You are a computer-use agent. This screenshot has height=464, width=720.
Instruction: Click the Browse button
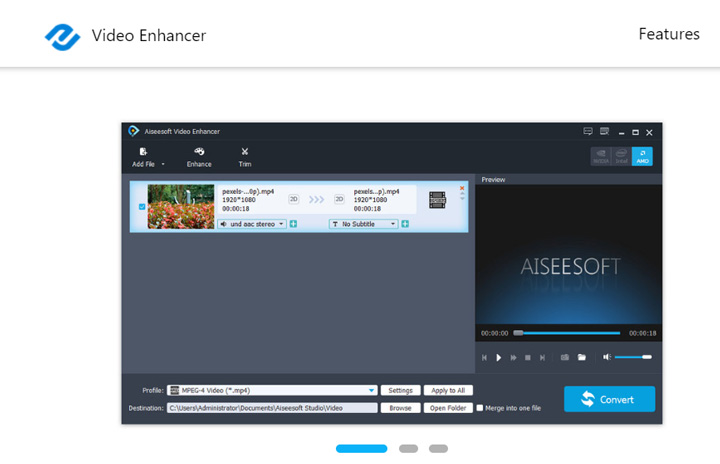coord(400,408)
